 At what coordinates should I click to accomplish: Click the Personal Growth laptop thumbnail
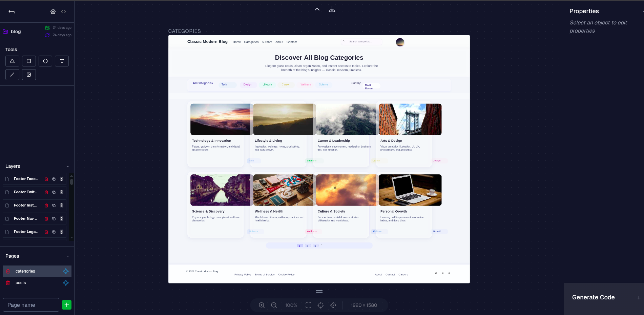(x=410, y=190)
